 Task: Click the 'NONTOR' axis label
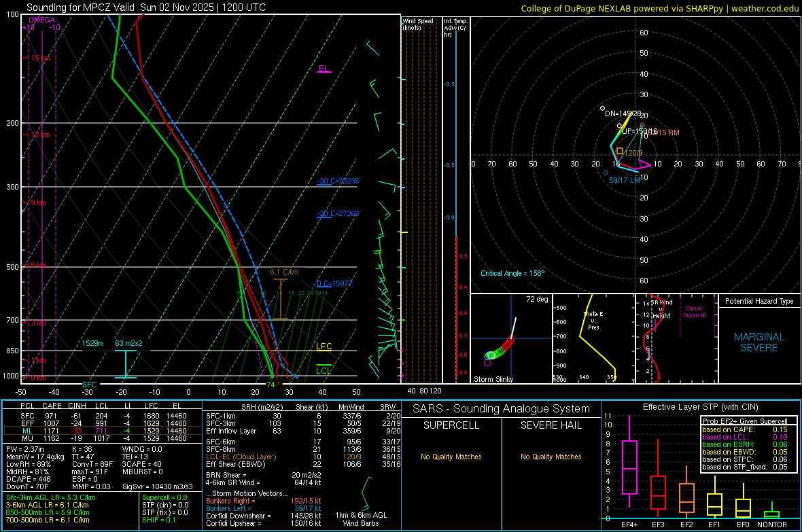click(x=772, y=525)
